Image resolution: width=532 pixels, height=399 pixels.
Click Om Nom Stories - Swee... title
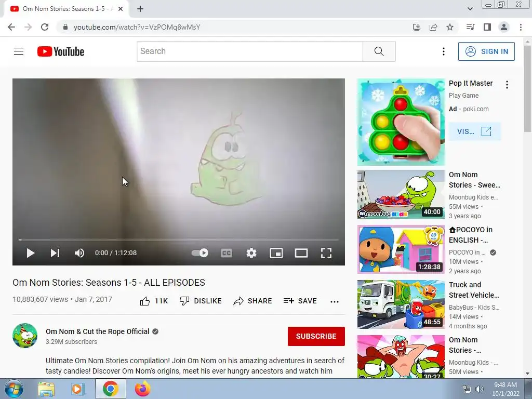point(474,180)
